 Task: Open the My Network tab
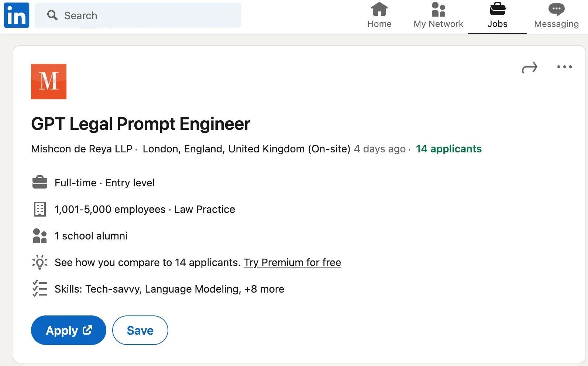pos(438,15)
